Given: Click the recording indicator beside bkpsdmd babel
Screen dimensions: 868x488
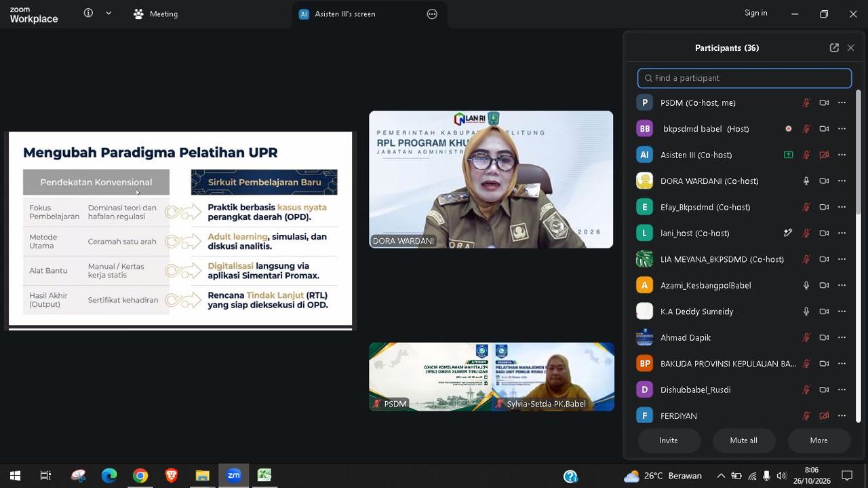Looking at the screenshot, I should (788, 128).
